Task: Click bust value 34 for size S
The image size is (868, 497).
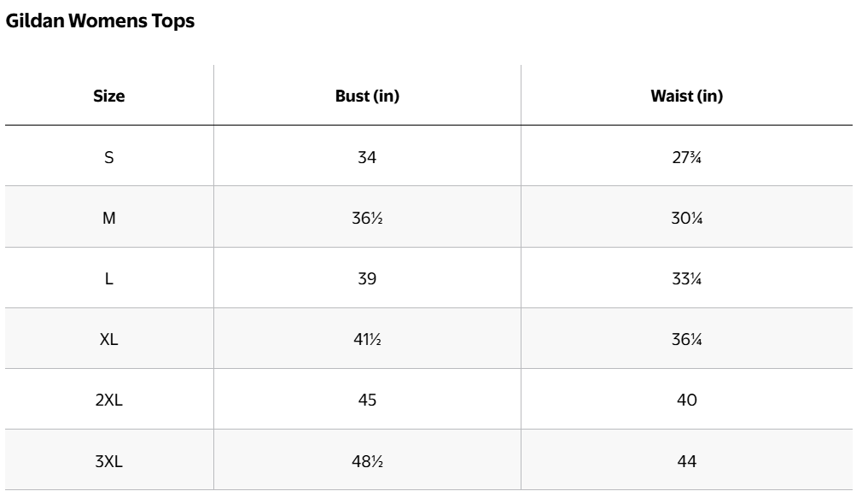Action: [367, 157]
